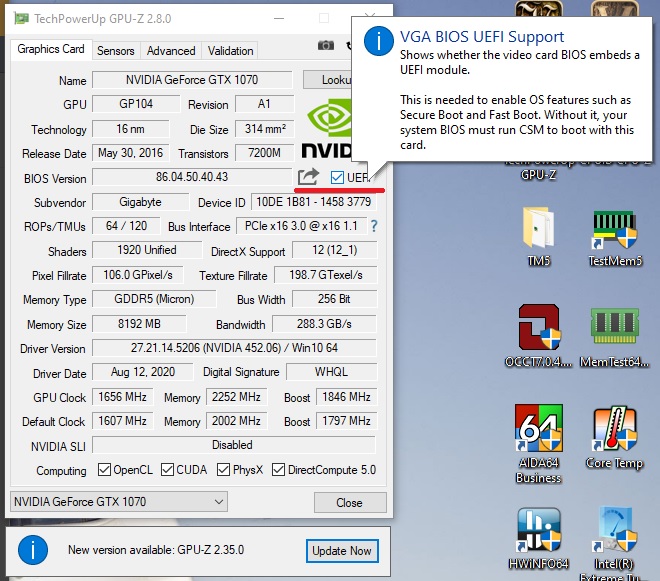Click the info icon in update banner
Screen dimensions: 660x581
pos(33,549)
